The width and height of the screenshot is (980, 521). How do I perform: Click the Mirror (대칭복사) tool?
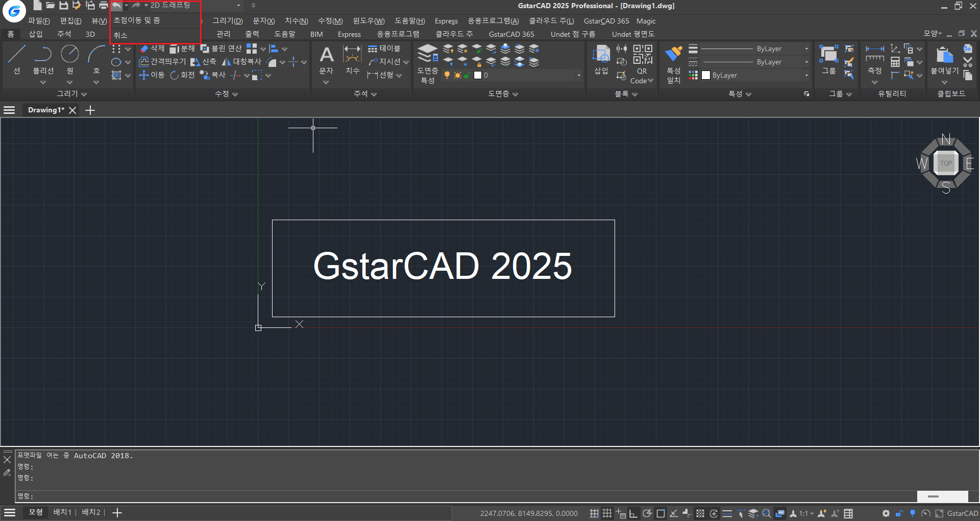241,62
